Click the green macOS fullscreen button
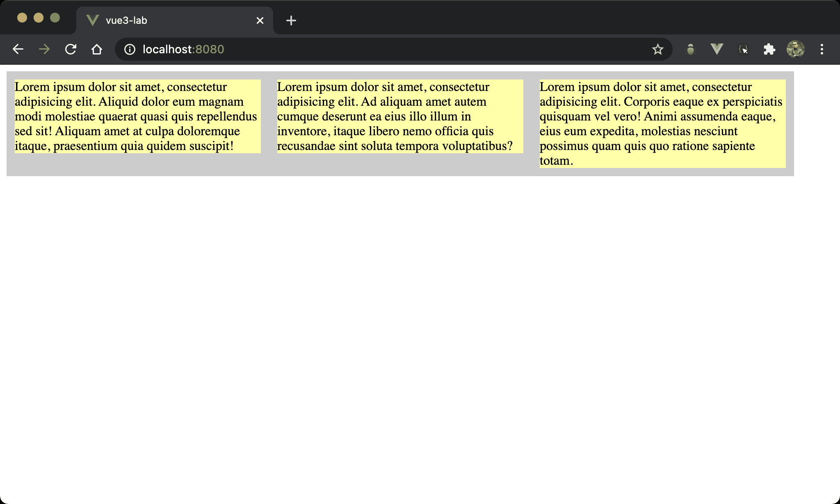Image resolution: width=840 pixels, height=504 pixels. (55, 18)
